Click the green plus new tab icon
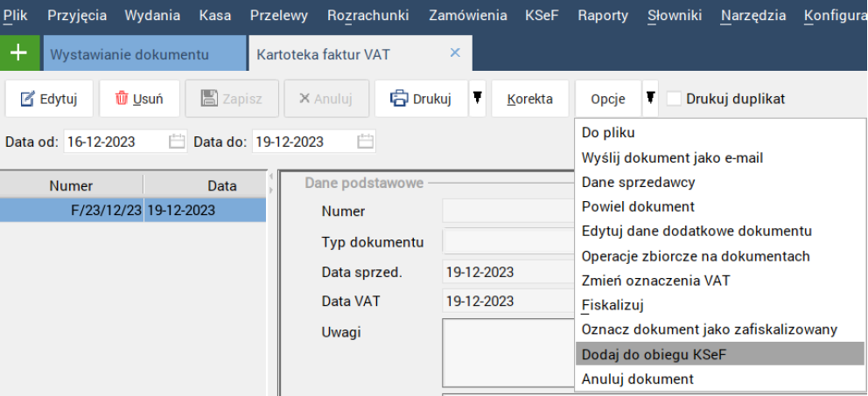 pos(18,53)
